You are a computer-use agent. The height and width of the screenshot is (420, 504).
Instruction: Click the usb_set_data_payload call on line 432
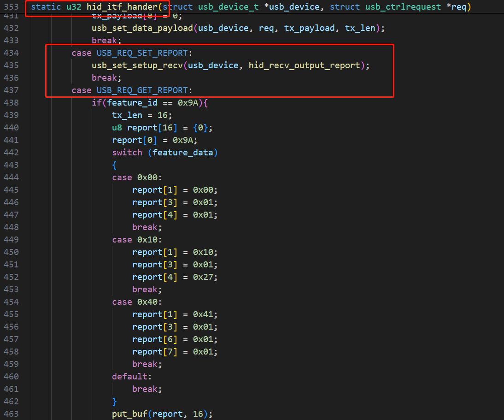(x=142, y=28)
